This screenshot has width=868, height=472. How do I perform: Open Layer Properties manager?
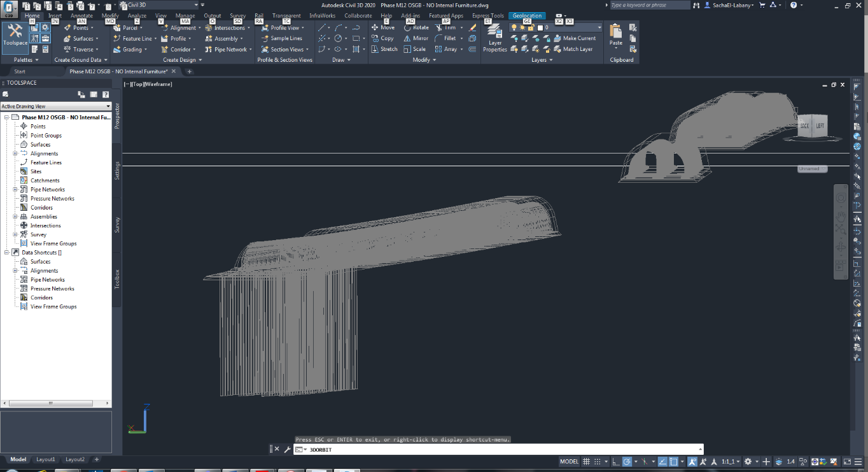[x=494, y=38]
